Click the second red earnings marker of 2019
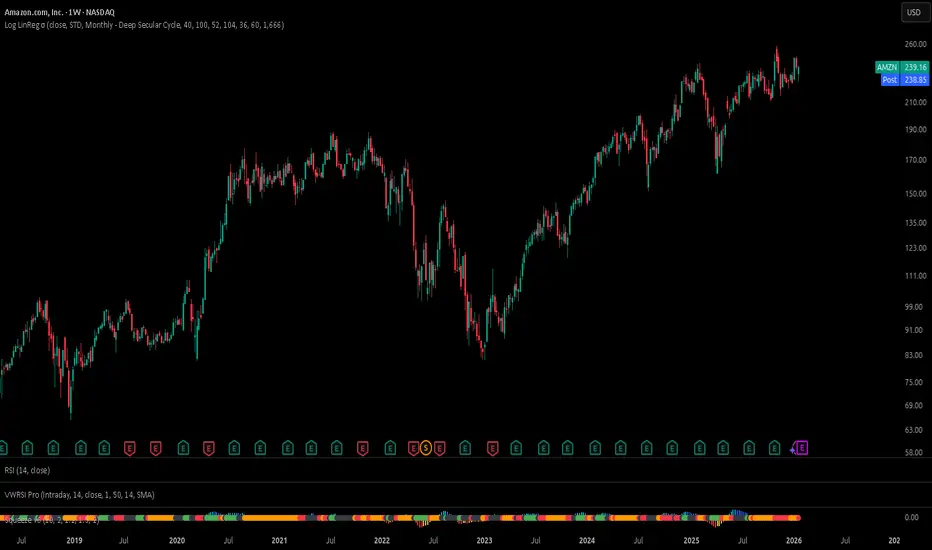Image resolution: width=932 pixels, height=550 pixels. coord(156,448)
